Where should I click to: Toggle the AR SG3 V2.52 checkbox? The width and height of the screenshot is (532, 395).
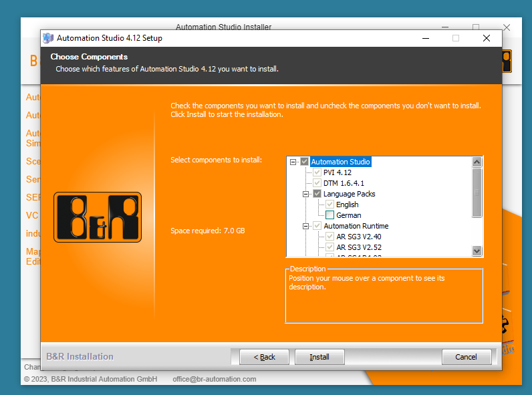329,247
